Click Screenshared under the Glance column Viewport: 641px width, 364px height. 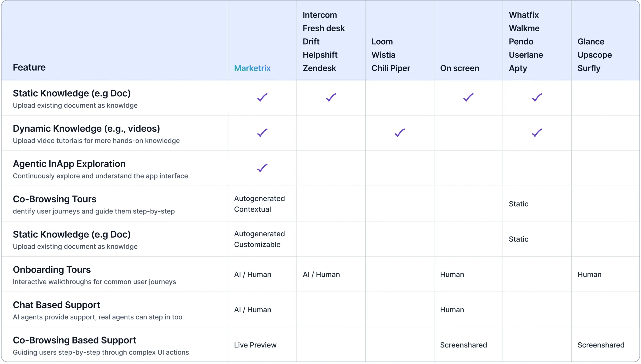(x=601, y=345)
